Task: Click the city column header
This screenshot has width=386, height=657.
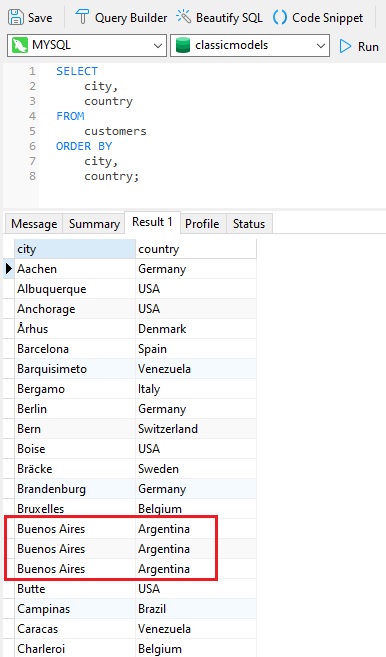Action: (75, 249)
